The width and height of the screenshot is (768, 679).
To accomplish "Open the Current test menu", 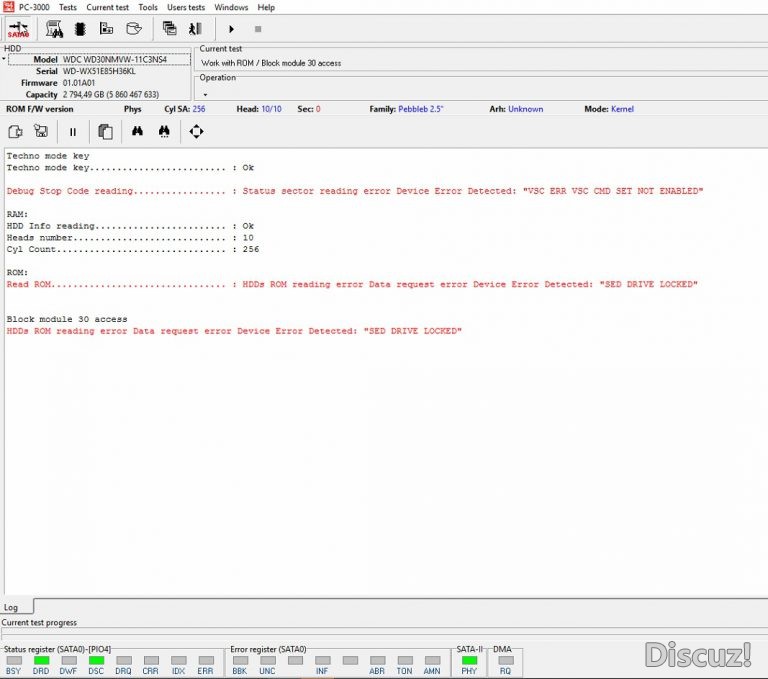I will [107, 7].
